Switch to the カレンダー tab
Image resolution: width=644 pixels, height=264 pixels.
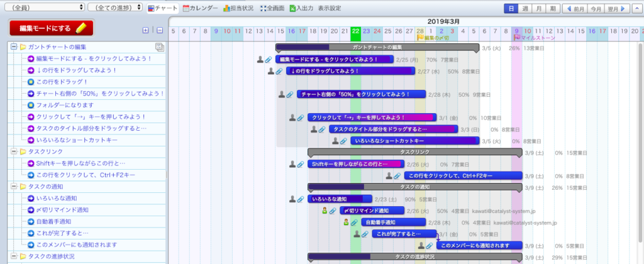pos(200,9)
